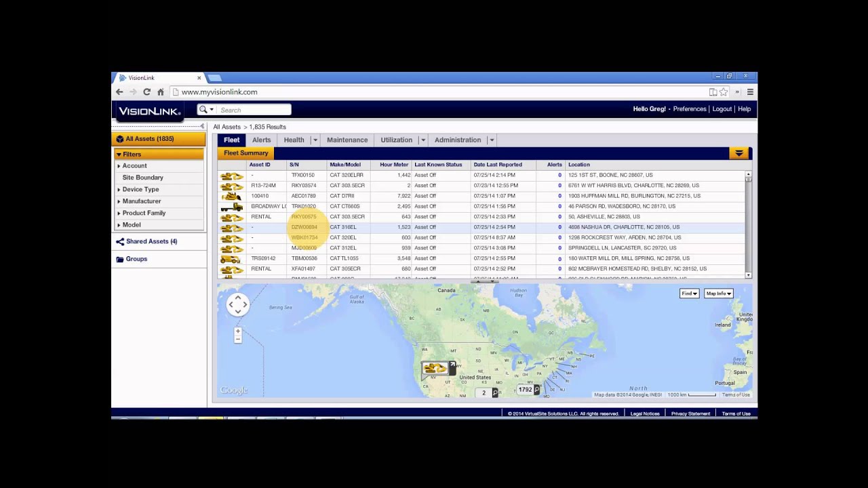Reload the VisionLink page
This screenshot has width=868, height=488.
(146, 92)
